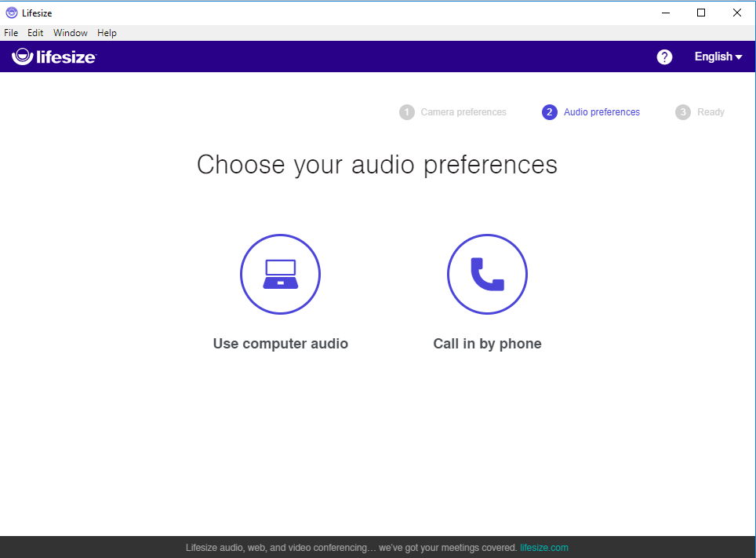Click the Lifesize logo in the header
Image resolution: width=756 pixels, height=558 pixels.
(x=53, y=56)
